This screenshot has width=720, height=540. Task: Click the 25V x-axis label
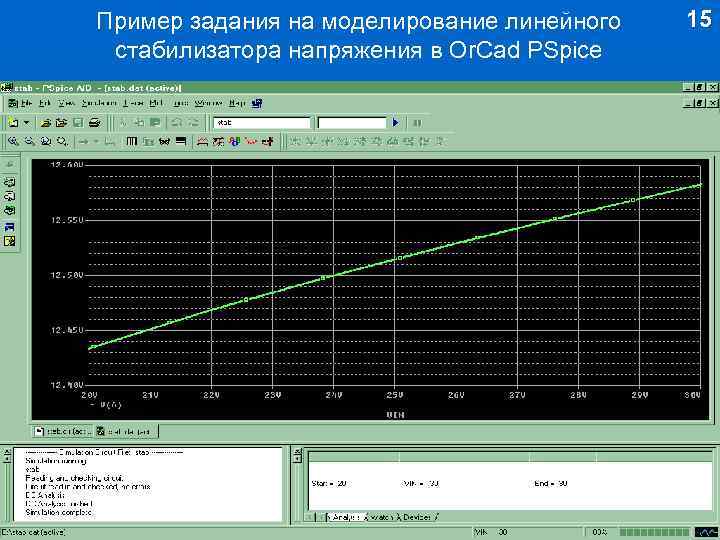pyautogui.click(x=394, y=395)
